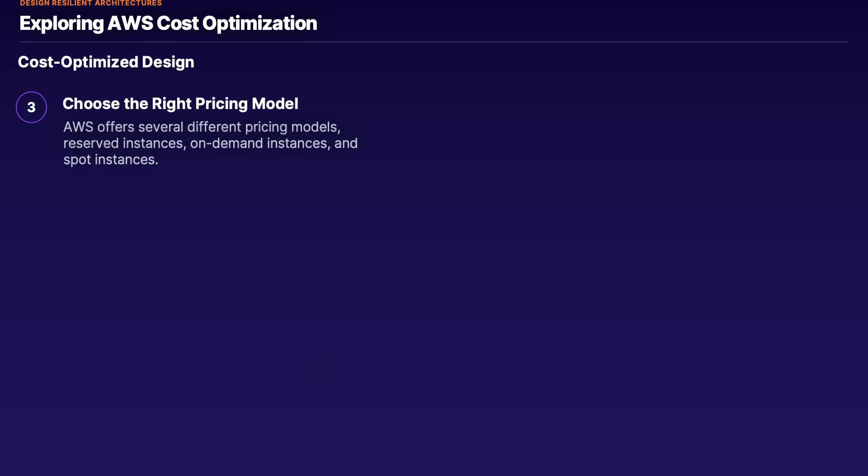Click the horizontal divider line under the title
Viewport: 868px width, 476px height.
[x=434, y=42]
